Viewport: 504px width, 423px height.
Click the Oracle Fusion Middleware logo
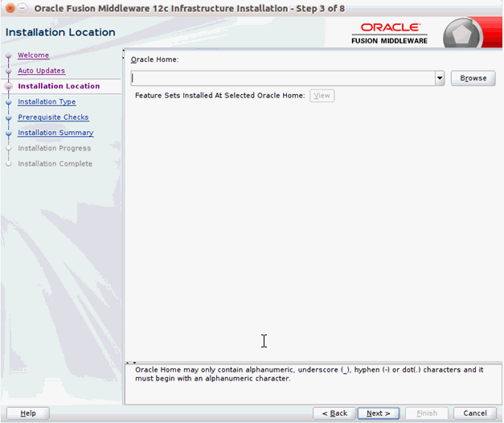coord(390,34)
